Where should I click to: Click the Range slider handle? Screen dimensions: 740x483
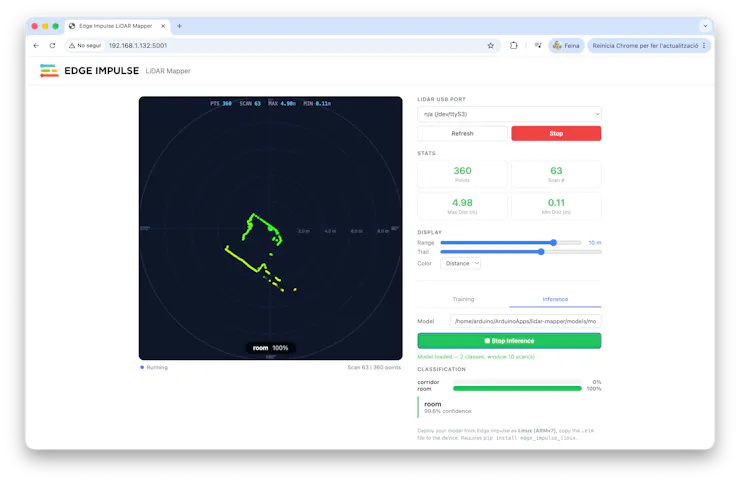pyautogui.click(x=553, y=243)
